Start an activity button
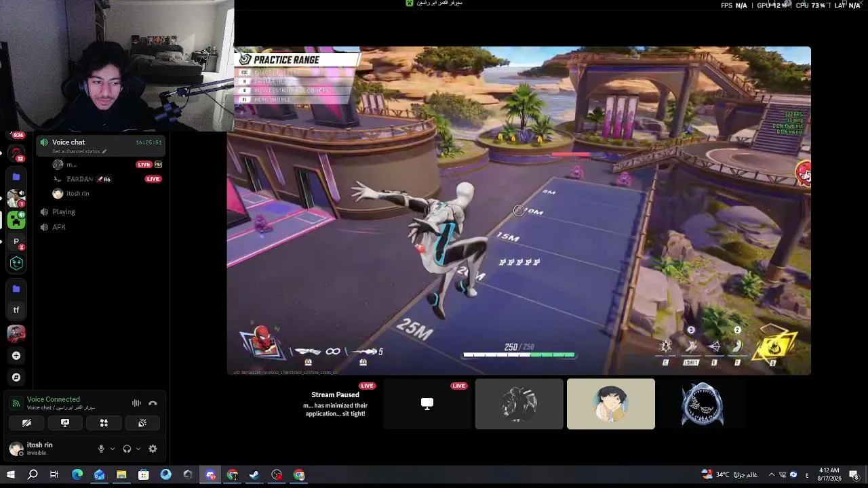 [104, 423]
